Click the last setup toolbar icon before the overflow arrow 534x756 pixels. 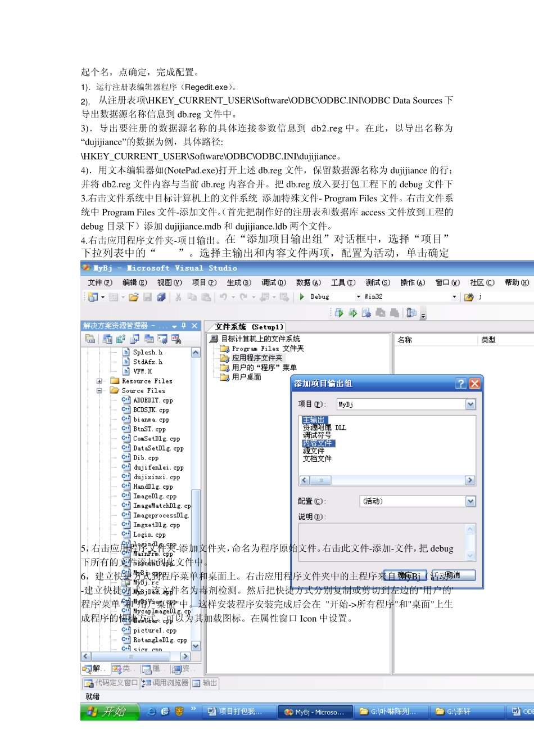coord(411,313)
